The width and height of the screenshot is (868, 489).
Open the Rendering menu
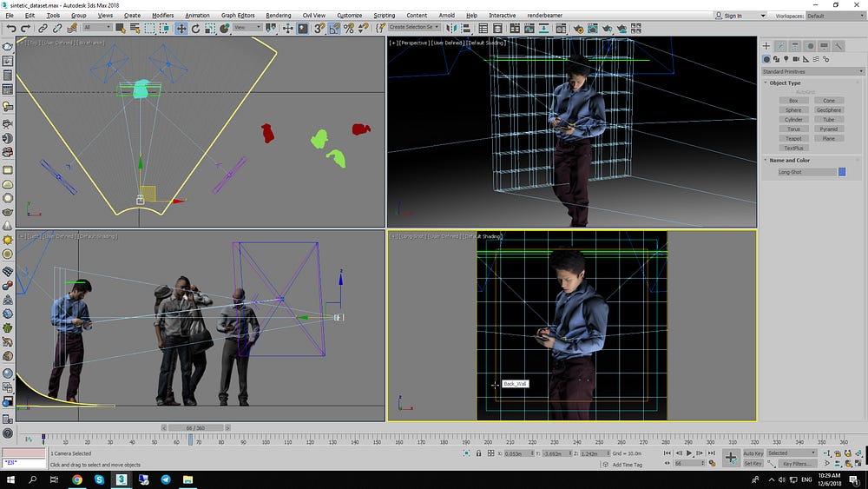point(278,16)
